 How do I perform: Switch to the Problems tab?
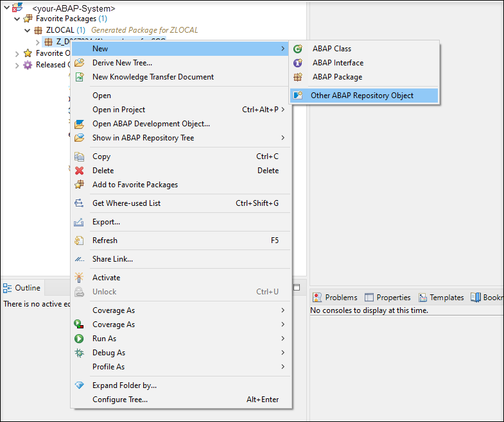coord(335,298)
